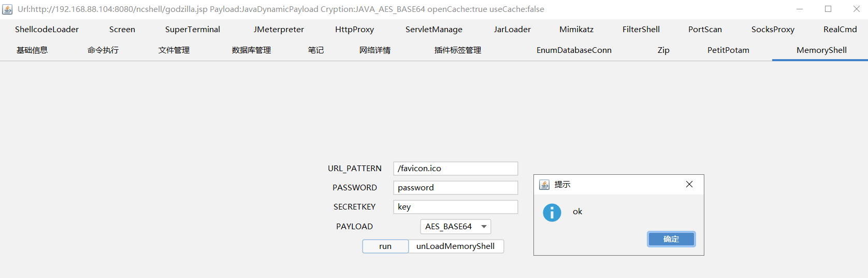The height and width of the screenshot is (278, 868).
Task: Switch to the 数据库管理 tab
Action: (x=252, y=50)
